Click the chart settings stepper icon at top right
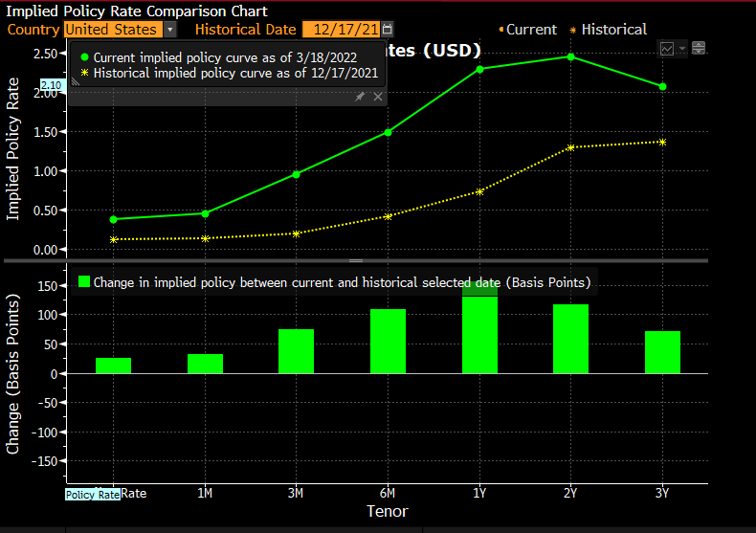 click(700, 49)
